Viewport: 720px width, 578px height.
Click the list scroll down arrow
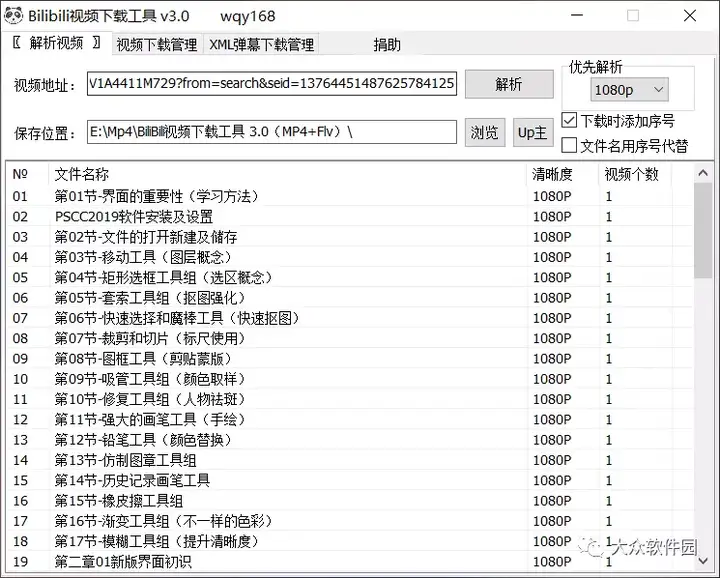703,561
